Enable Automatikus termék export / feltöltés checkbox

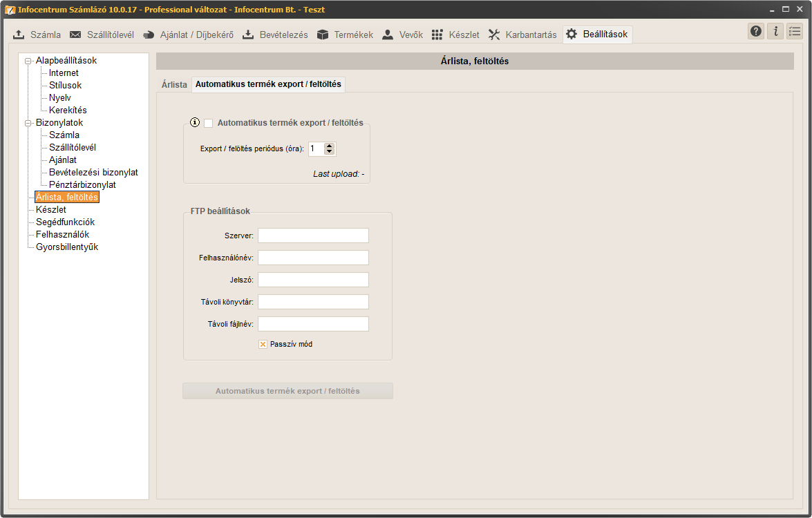tap(208, 123)
